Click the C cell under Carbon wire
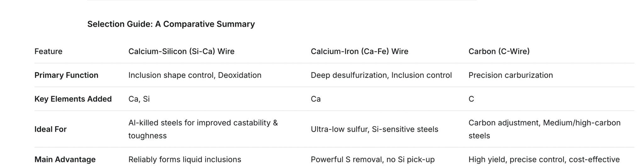644x166 pixels. tap(471, 99)
